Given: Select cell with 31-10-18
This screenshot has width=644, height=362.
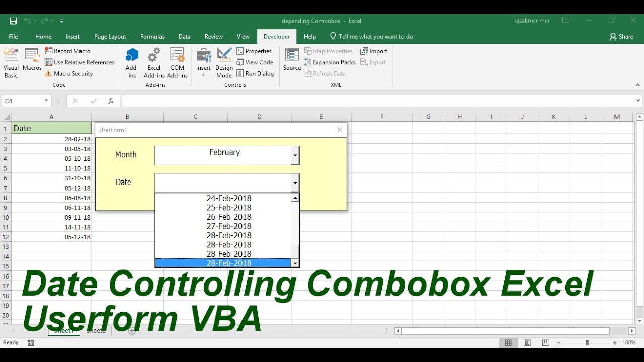Looking at the screenshot, I should tap(51, 178).
